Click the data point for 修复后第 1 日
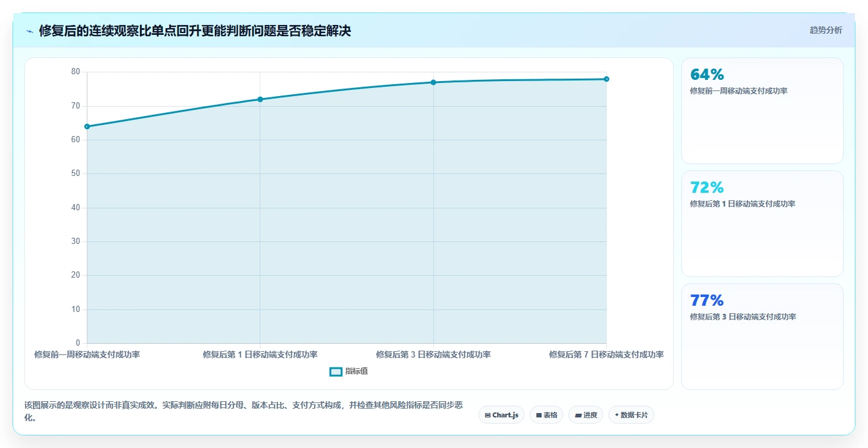 pyautogui.click(x=260, y=99)
